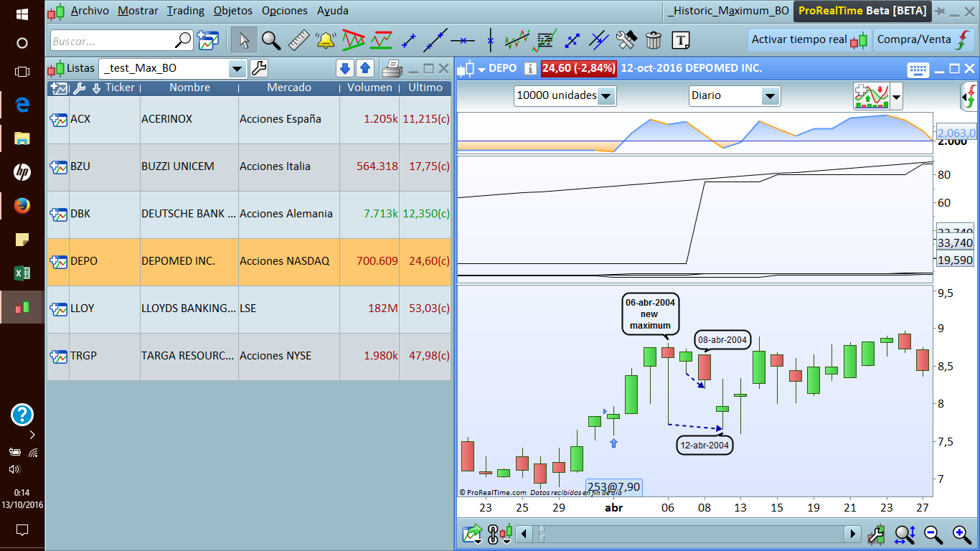980x551 pixels.
Task: Open the Archivo menu
Action: click(x=90, y=11)
